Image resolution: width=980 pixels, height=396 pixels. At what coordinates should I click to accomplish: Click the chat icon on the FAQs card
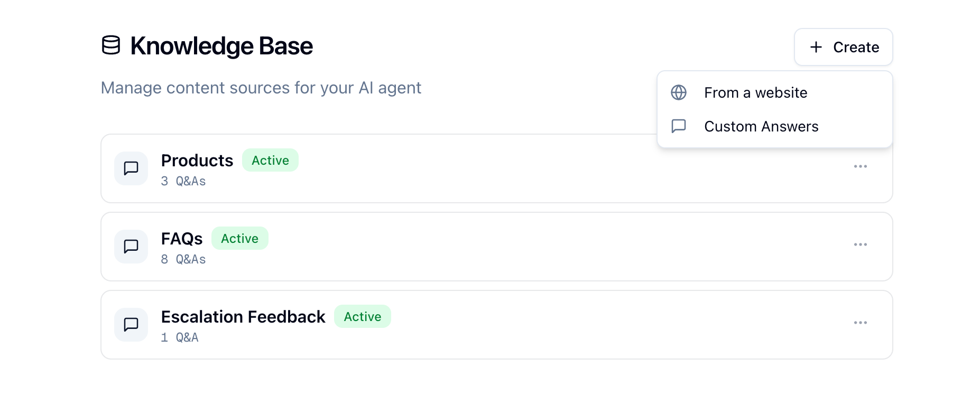pos(131,246)
